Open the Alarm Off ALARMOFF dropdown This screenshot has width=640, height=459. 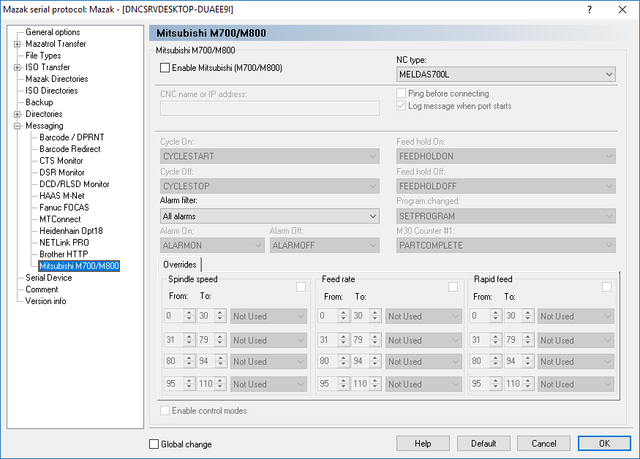pos(324,246)
